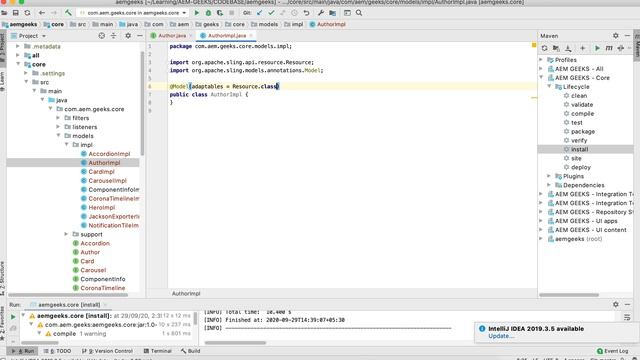Click the Search Everywhere magnifier icon
This screenshot has width=640, height=360.
tap(359, 13)
